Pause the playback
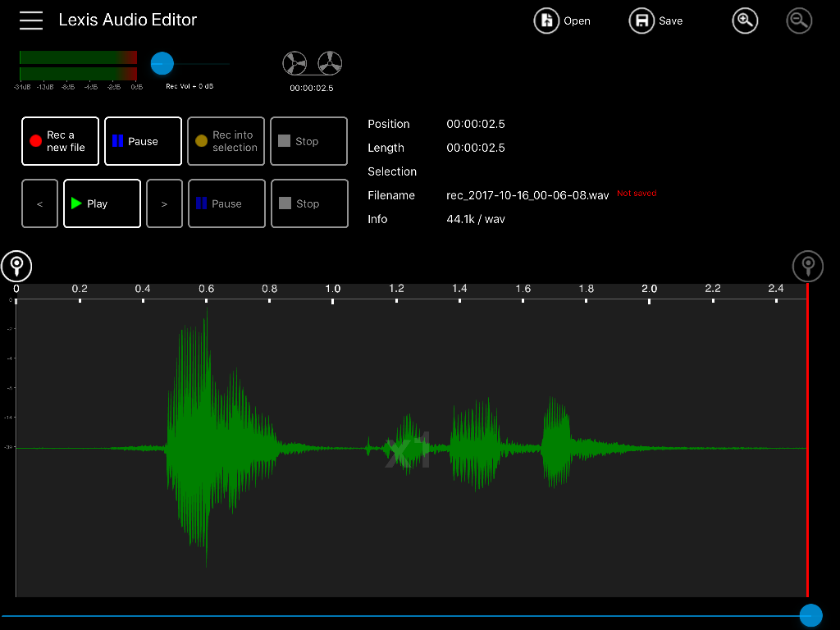 point(226,203)
